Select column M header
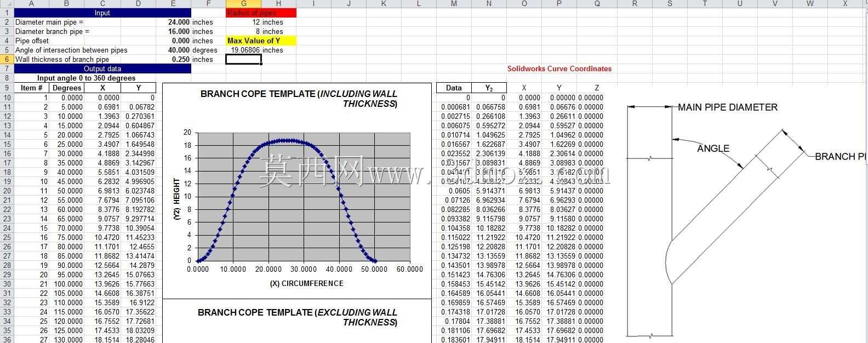 tap(454, 4)
